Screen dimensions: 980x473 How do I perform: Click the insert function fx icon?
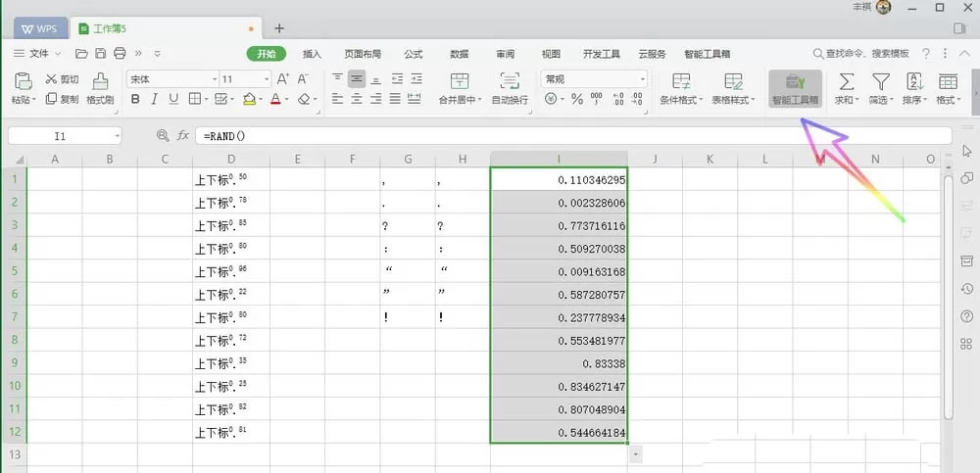(x=183, y=135)
